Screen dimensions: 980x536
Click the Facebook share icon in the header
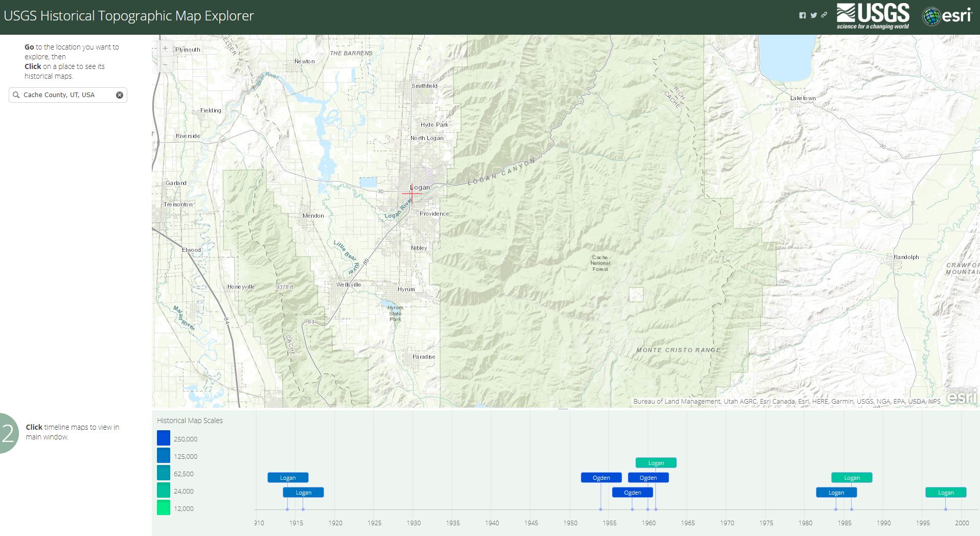pos(803,15)
